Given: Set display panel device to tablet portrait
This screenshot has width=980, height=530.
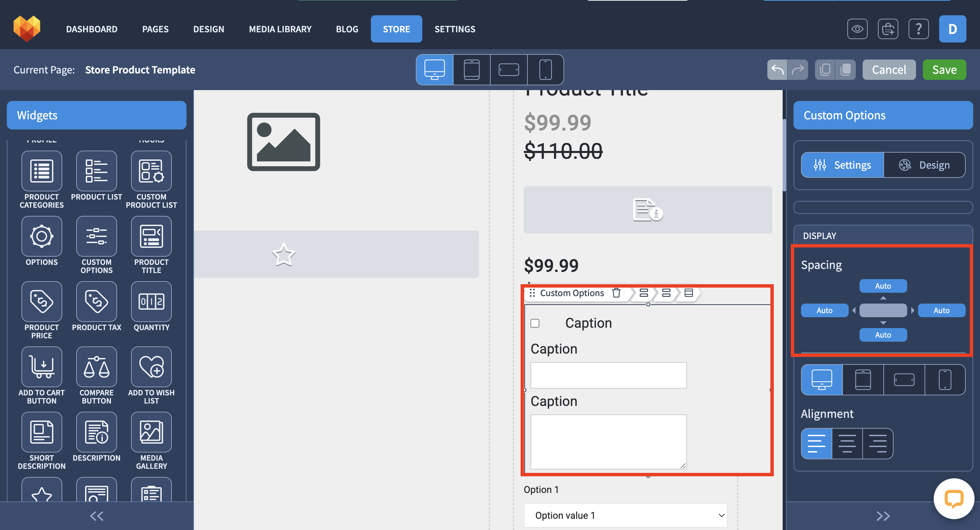Looking at the screenshot, I should 863,380.
